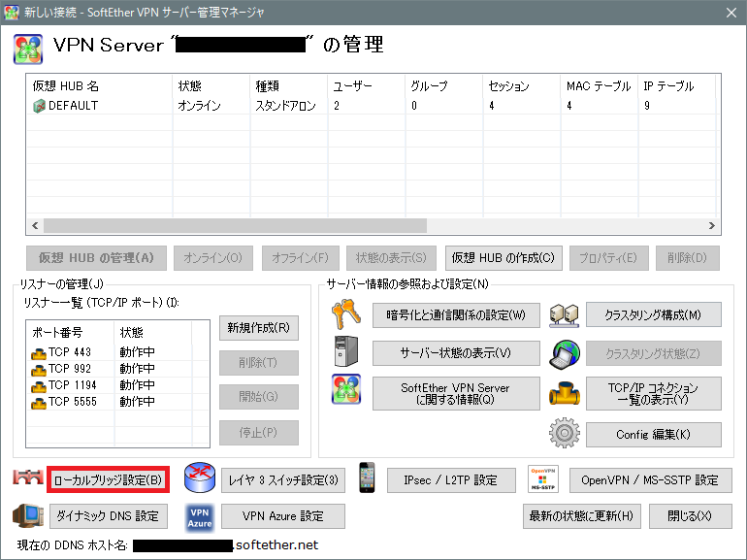The image size is (747, 560).
Task: Click the TCP 992 listener icon
Action: click(x=39, y=370)
